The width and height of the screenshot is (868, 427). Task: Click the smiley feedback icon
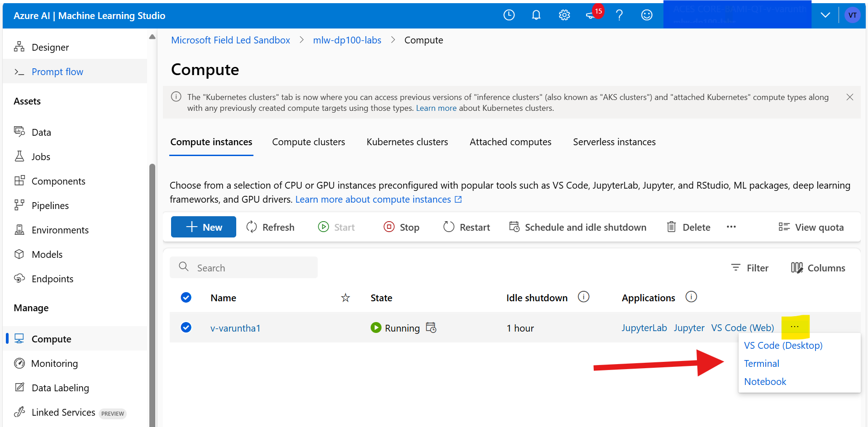[647, 15]
